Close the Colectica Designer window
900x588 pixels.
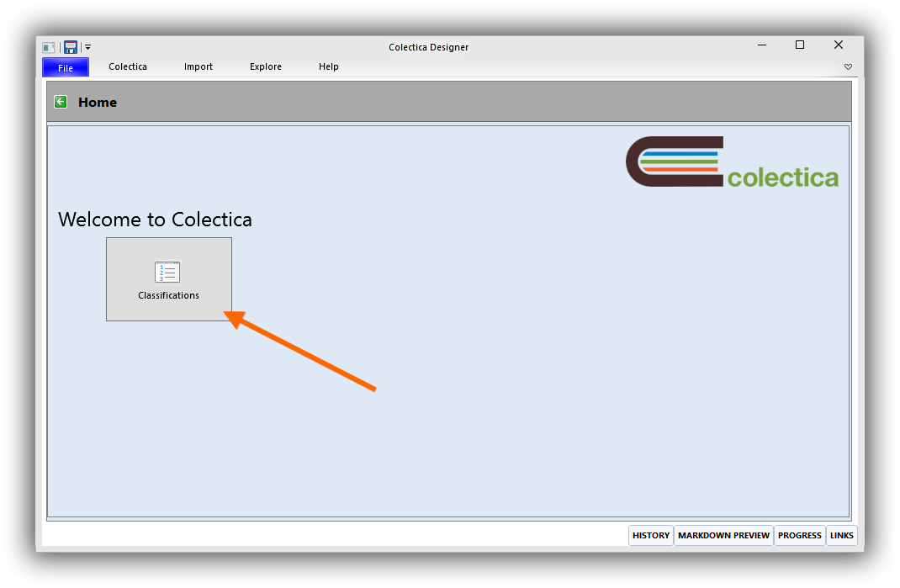[x=839, y=45]
